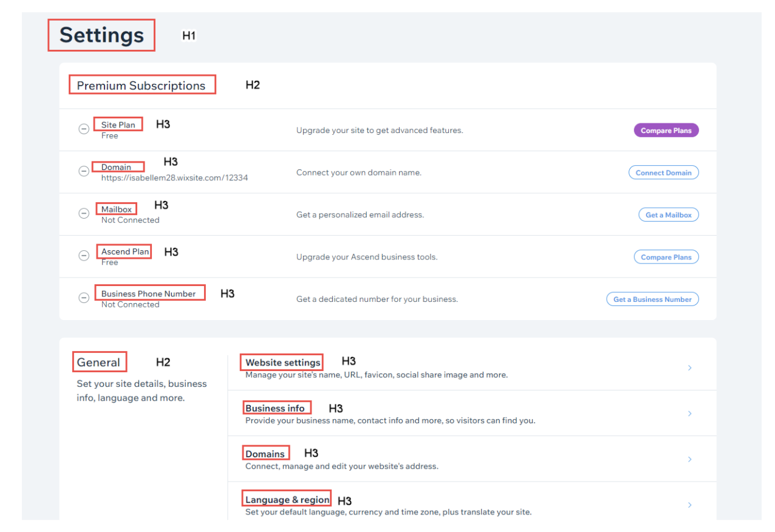Viewport: 775px width, 532px height.
Task: Open Business info using the right chevron
Action: pos(689,414)
